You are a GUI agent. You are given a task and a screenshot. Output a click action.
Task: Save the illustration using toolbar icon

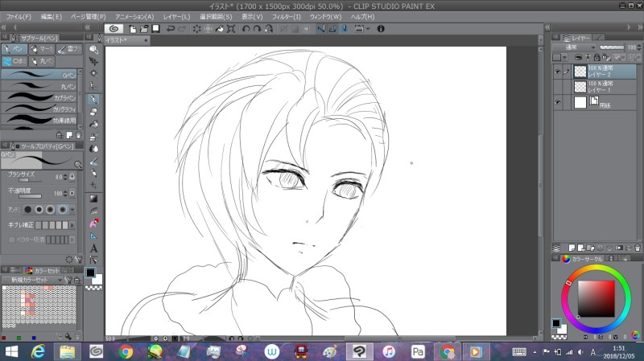pos(155,29)
